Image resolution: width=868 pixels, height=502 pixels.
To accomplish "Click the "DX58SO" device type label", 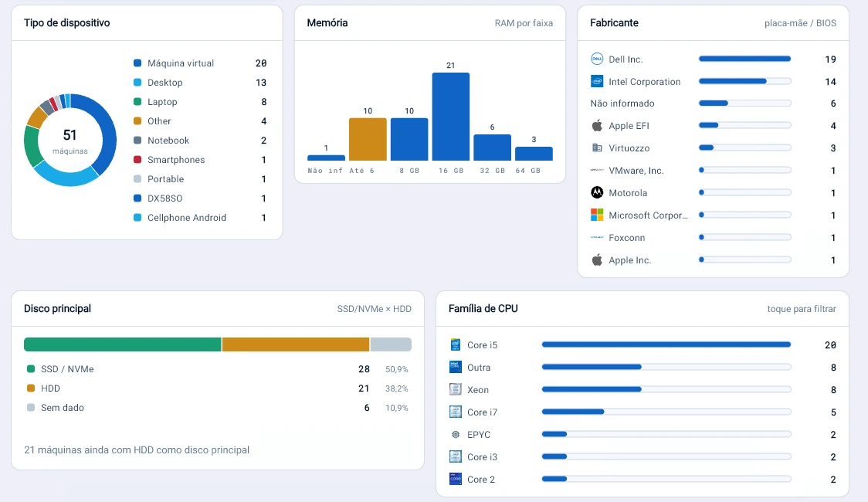I will coord(165,198).
